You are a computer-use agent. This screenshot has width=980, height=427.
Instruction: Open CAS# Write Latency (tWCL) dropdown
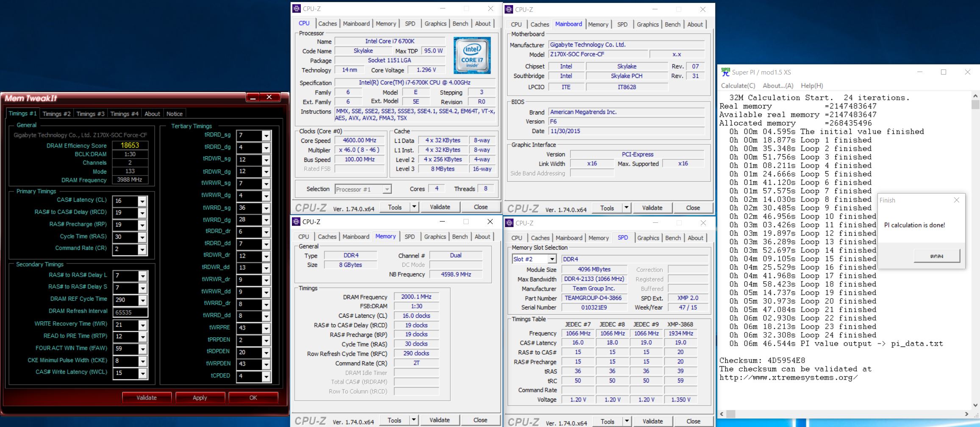(x=143, y=374)
